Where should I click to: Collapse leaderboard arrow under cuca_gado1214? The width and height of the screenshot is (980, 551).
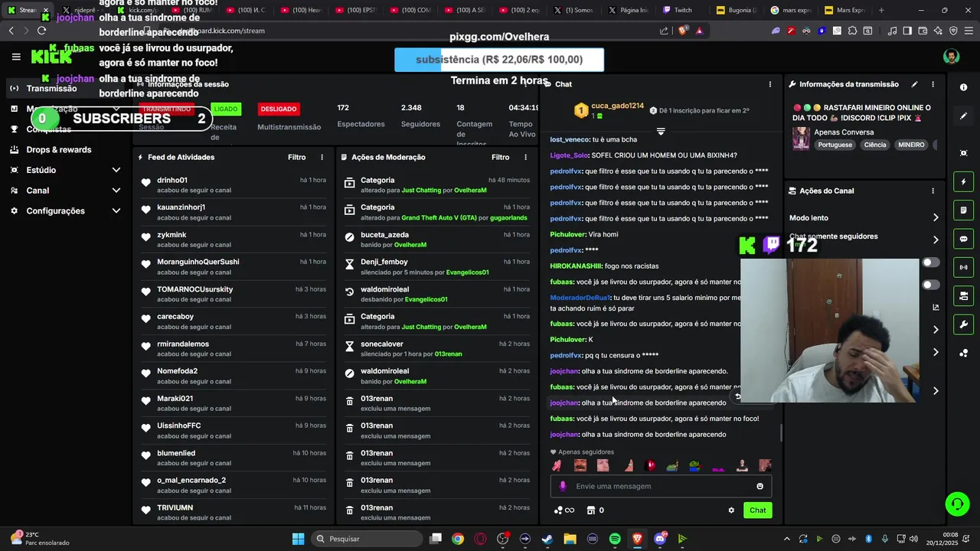(x=661, y=132)
